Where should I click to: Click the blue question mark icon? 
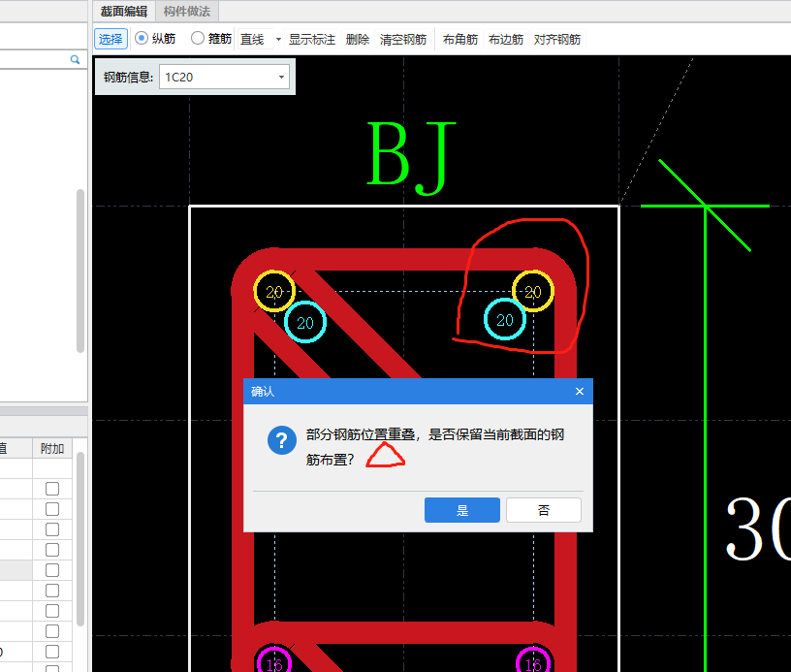coord(282,440)
